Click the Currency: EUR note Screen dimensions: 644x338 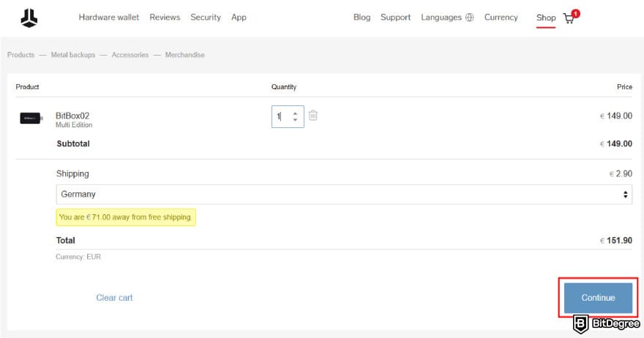(x=78, y=257)
